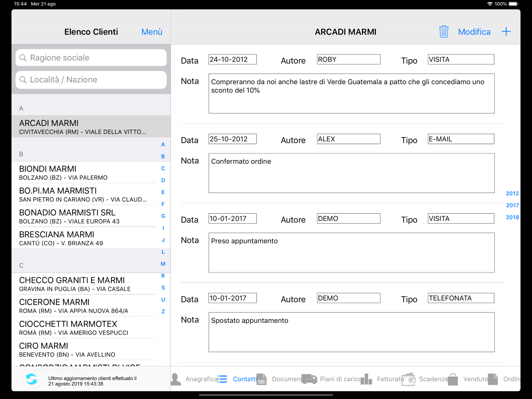This screenshot has height=399, width=532.
Task: Select the Autore field ROBY
Action: click(349, 59)
